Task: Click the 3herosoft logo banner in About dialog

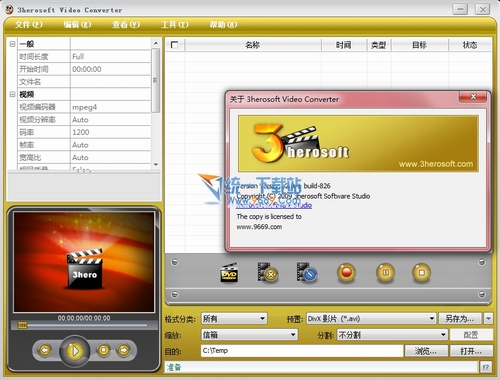Action: [358, 143]
